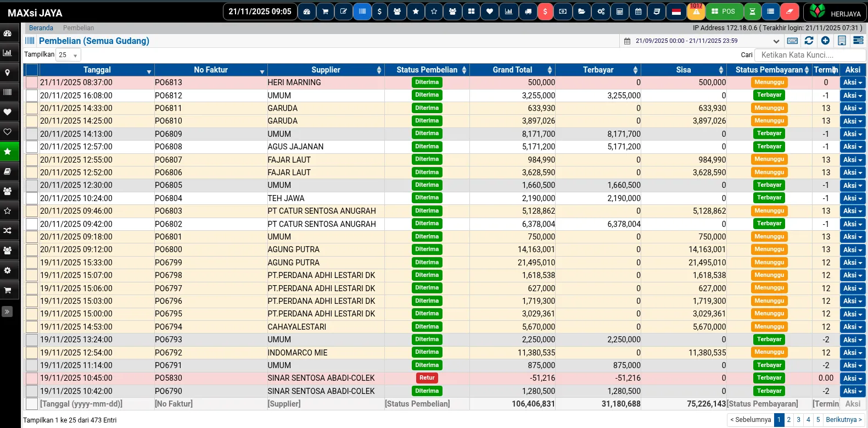Select all rows using header checkbox

click(32, 70)
